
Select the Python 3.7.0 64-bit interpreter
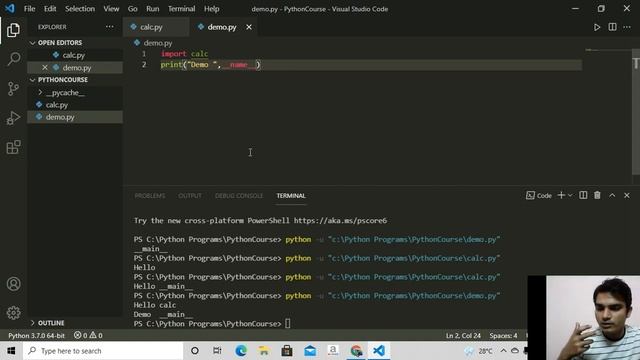coord(36,336)
